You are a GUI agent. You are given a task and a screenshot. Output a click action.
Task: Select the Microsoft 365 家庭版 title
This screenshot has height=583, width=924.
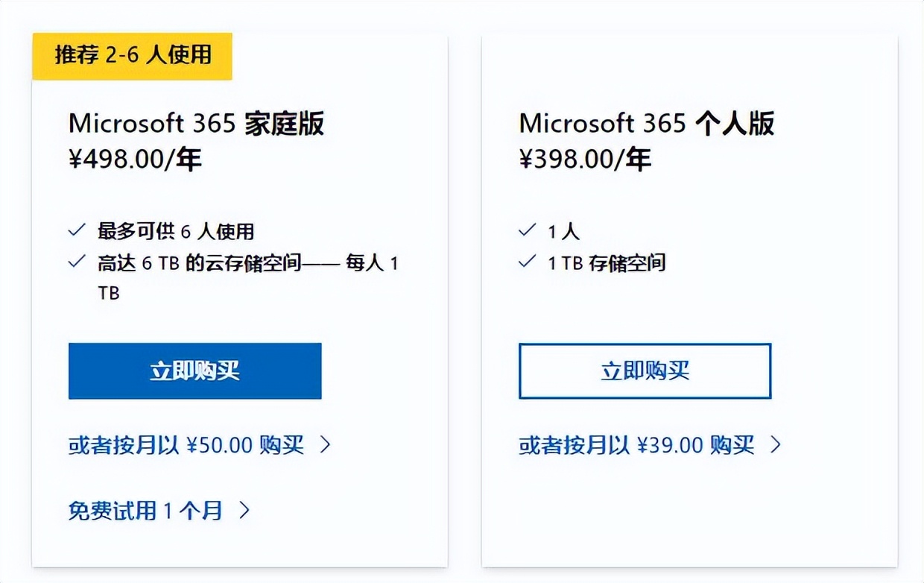pos(197,124)
